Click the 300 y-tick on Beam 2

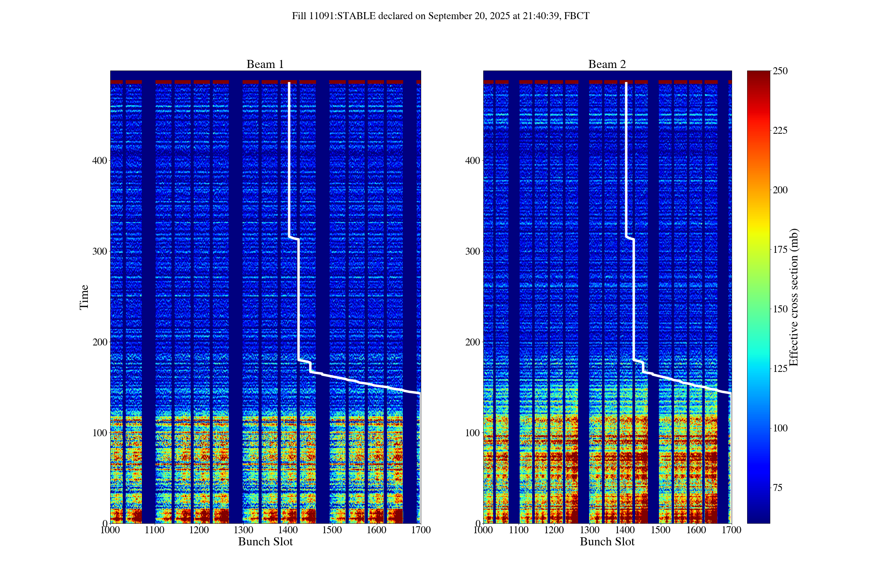tap(473, 251)
